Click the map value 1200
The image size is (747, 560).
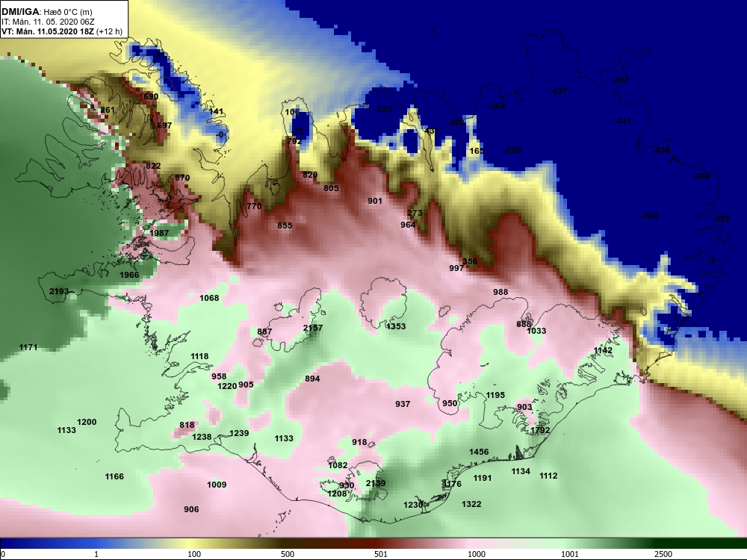click(x=87, y=422)
